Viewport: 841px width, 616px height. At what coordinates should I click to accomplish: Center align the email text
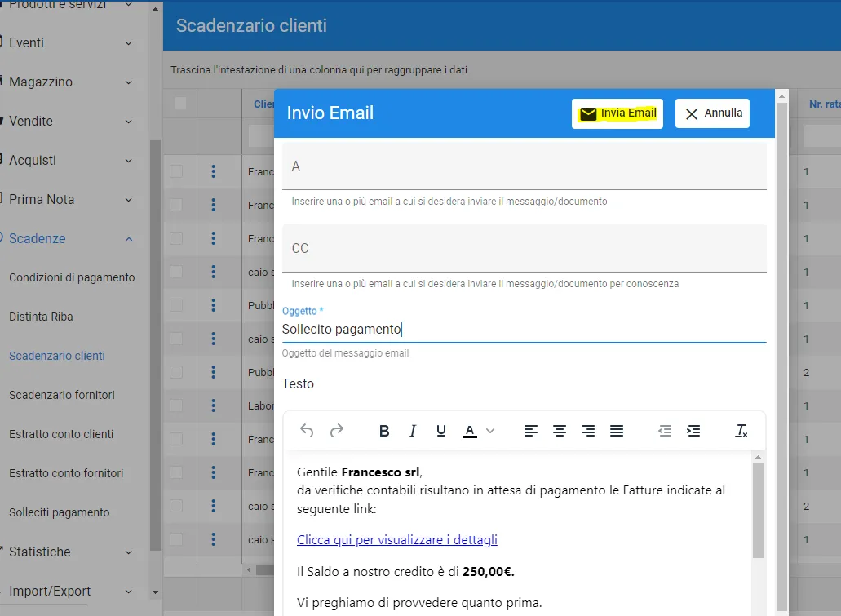pyautogui.click(x=560, y=431)
